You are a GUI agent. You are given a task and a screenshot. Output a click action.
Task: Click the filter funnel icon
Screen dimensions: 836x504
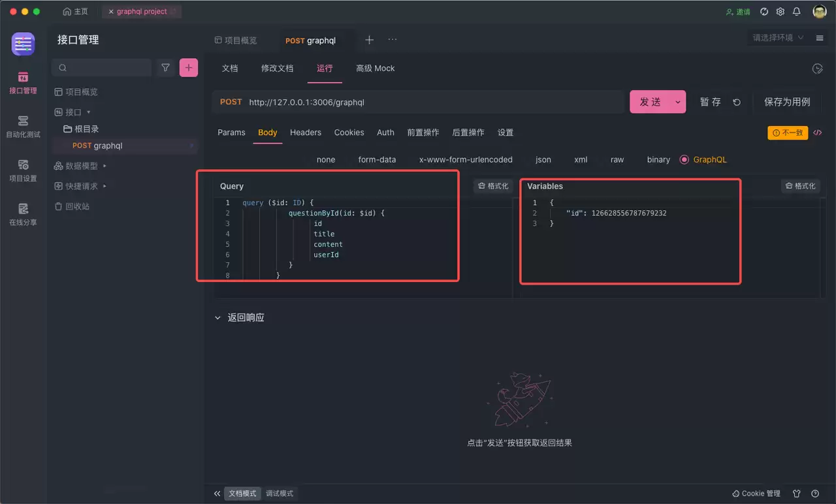pos(166,67)
